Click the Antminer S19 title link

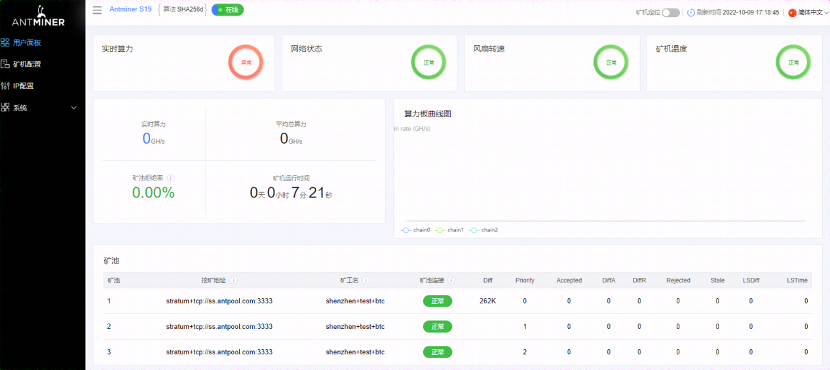pos(130,10)
